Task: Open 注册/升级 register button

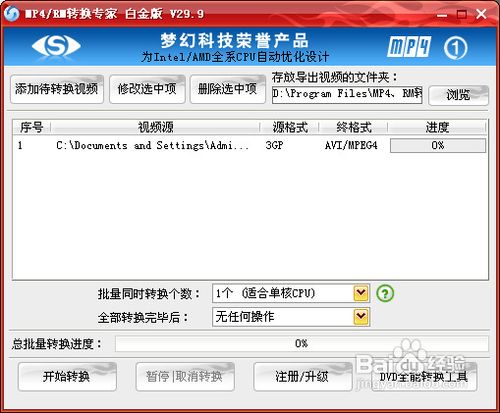Action: (x=302, y=377)
